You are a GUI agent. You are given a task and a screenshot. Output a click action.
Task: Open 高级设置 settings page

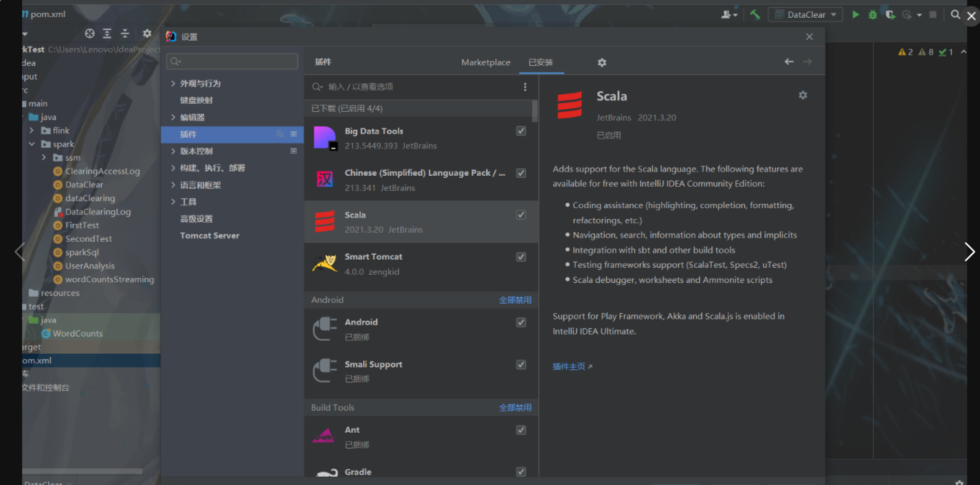point(197,218)
